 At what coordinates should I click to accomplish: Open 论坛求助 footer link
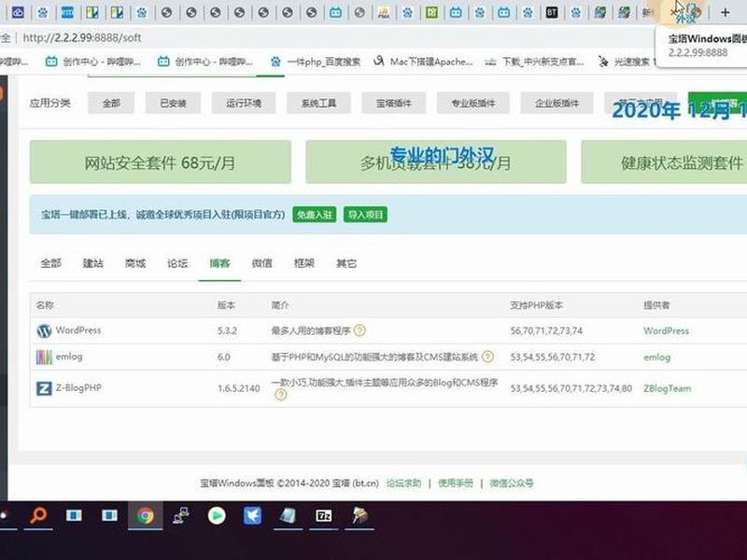(403, 483)
